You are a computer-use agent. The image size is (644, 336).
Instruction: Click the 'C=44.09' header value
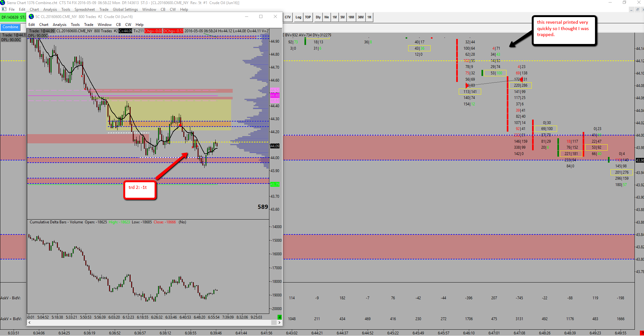click(x=126, y=31)
